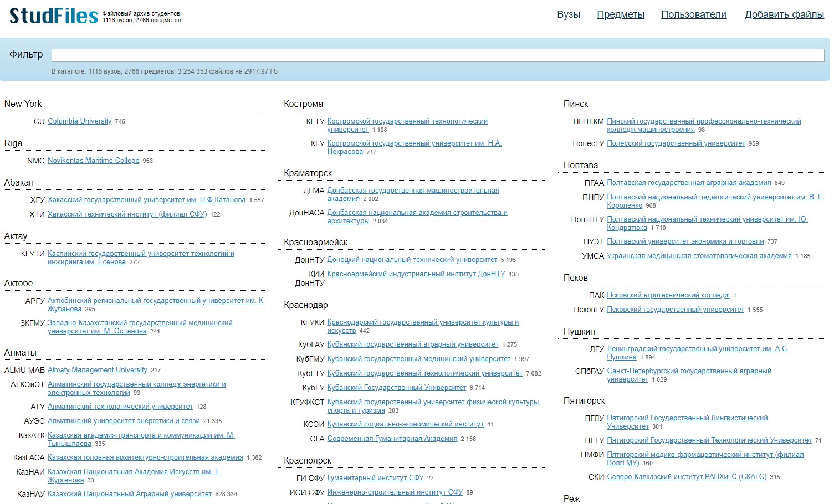Open Красноармейский индустриальный институт ДонНТУ
The width and height of the screenshot is (839, 504).
click(x=416, y=274)
